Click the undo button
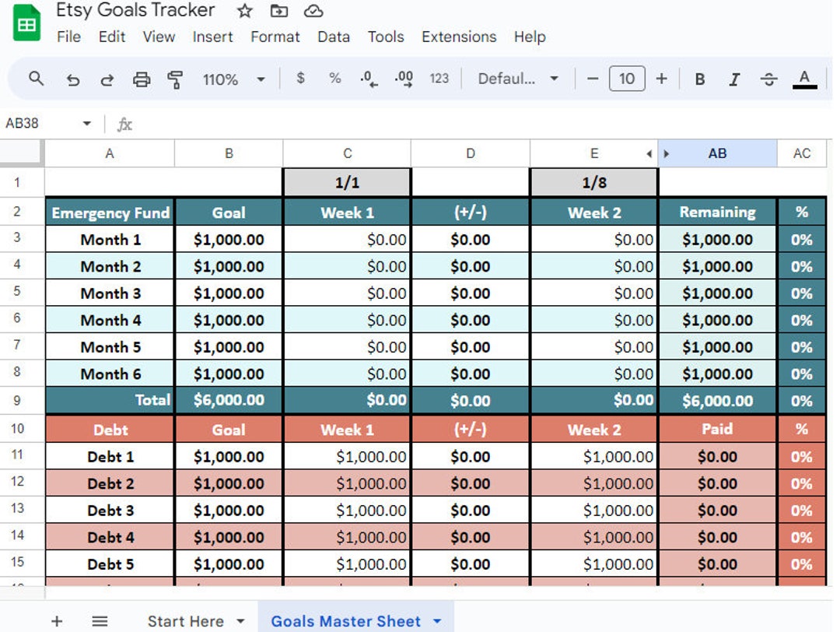This screenshot has height=632, width=840. click(73, 79)
